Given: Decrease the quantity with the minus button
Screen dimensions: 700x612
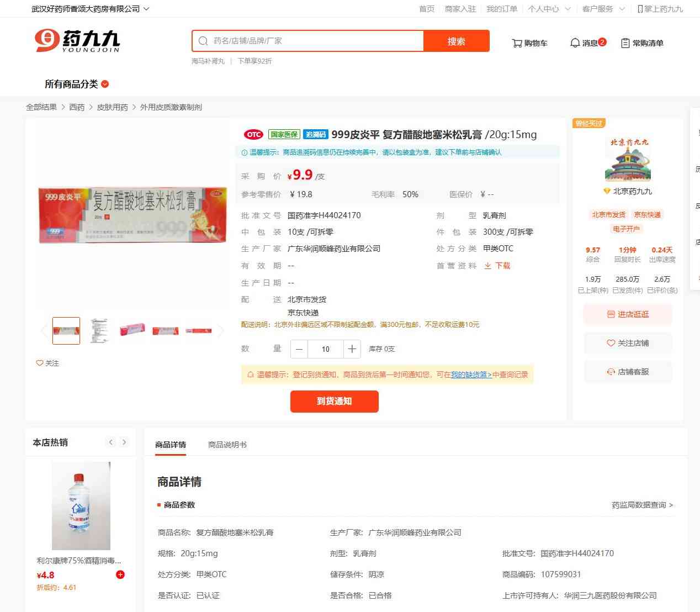Looking at the screenshot, I should click(299, 349).
